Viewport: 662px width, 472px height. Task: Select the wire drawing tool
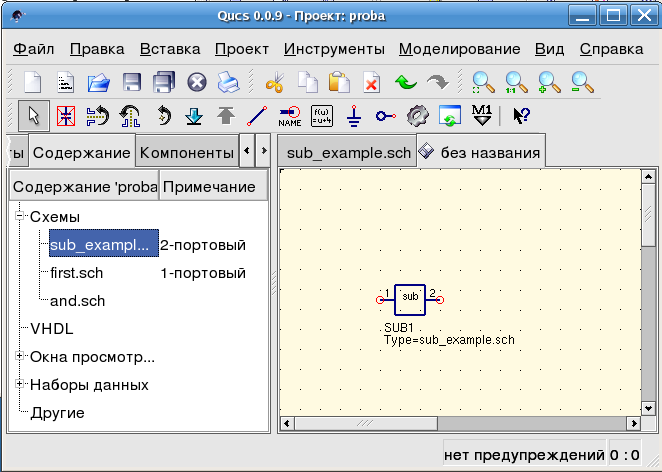[257, 116]
